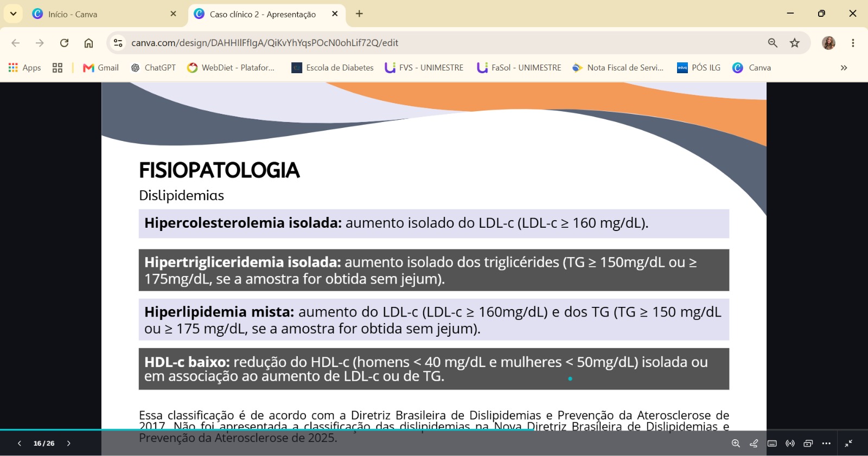
Task: Go to the previous slide
Action: (20, 444)
